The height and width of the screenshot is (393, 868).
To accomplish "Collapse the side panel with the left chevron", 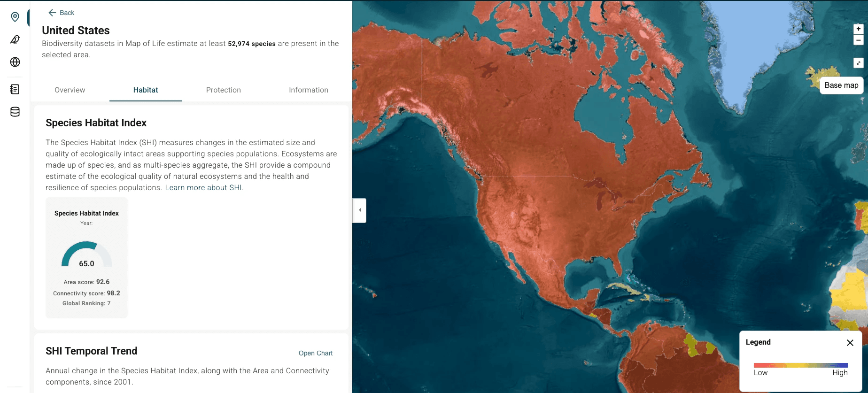I will (x=359, y=210).
